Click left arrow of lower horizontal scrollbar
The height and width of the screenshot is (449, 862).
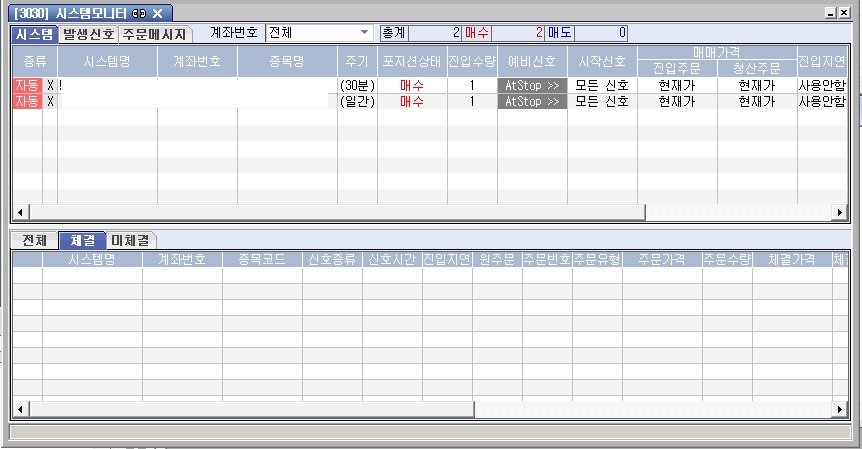19,410
